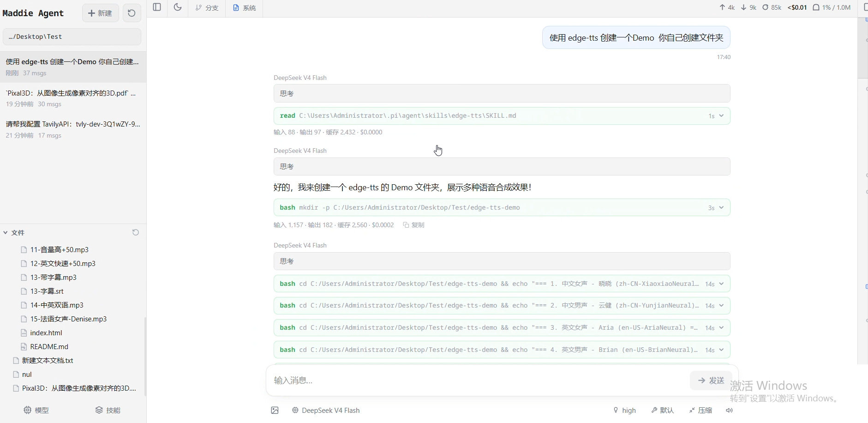Expand the third 思考 thinking block

click(502, 261)
